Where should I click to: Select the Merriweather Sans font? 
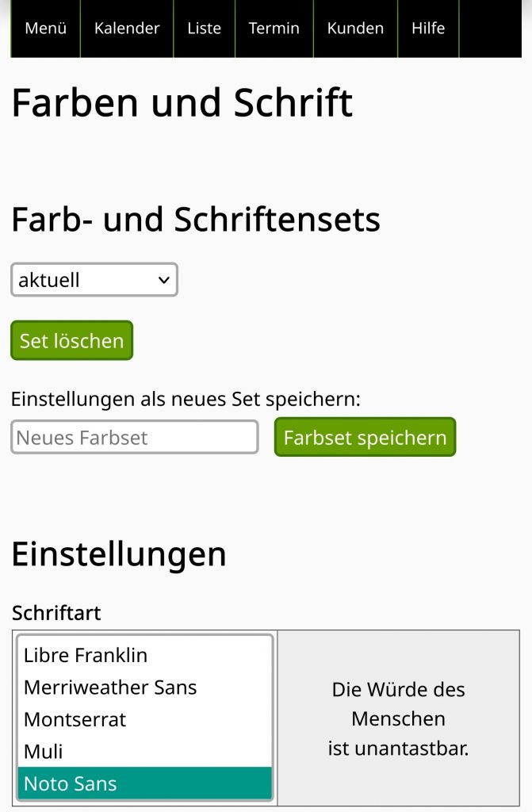[x=110, y=688]
